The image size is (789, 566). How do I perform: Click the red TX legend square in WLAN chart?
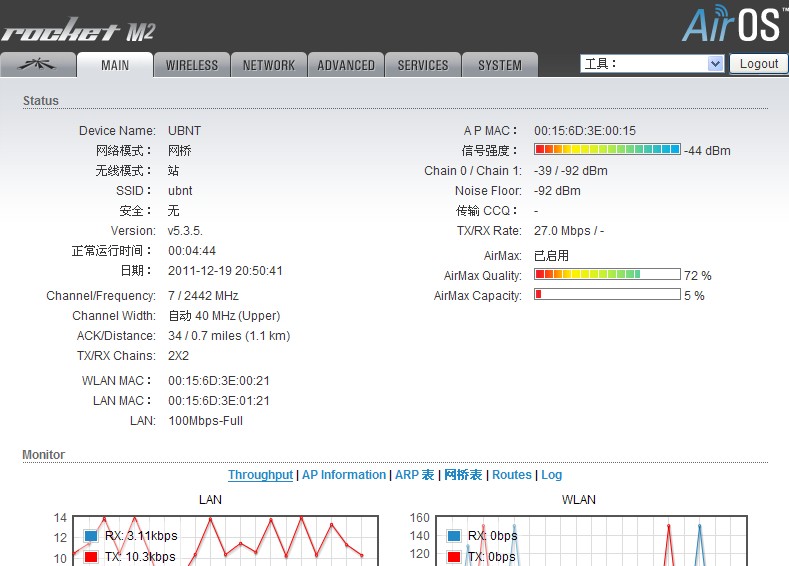[x=454, y=556]
